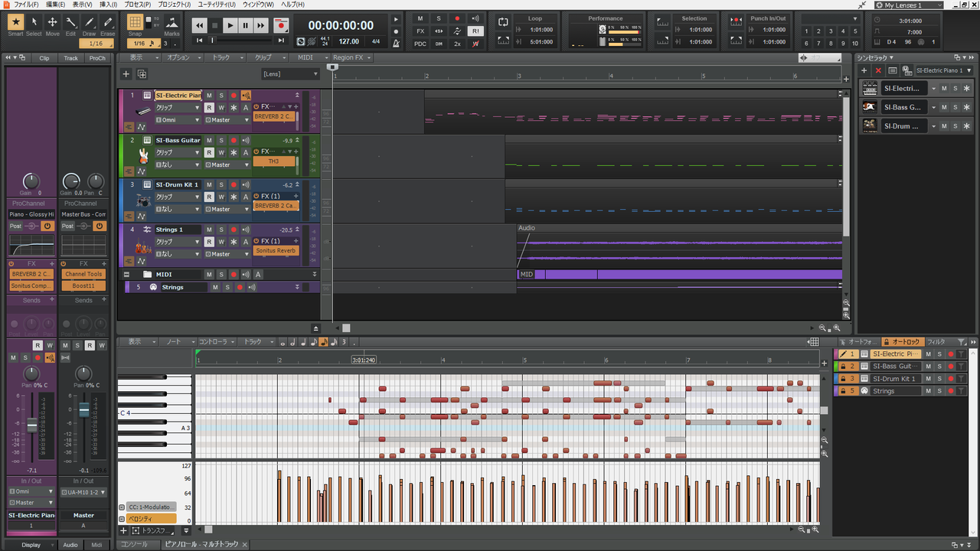Toggle the loop on/off icon
This screenshot has height=551, width=980.
(503, 22)
